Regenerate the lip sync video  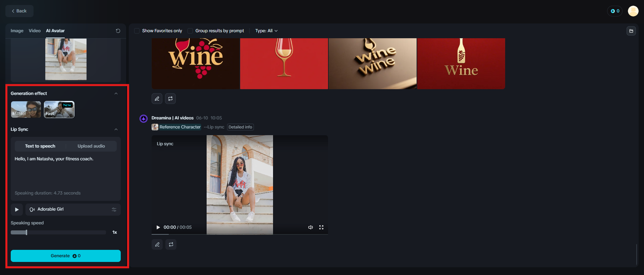click(x=171, y=244)
